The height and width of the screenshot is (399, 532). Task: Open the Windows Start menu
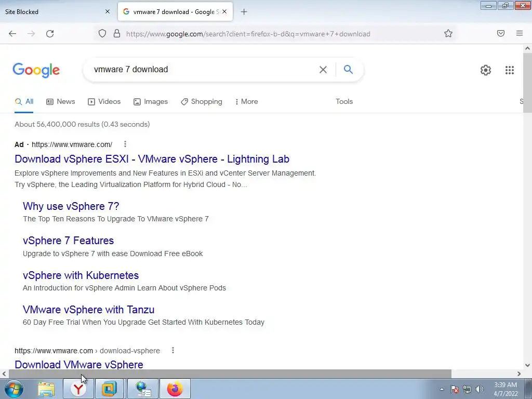(x=14, y=389)
